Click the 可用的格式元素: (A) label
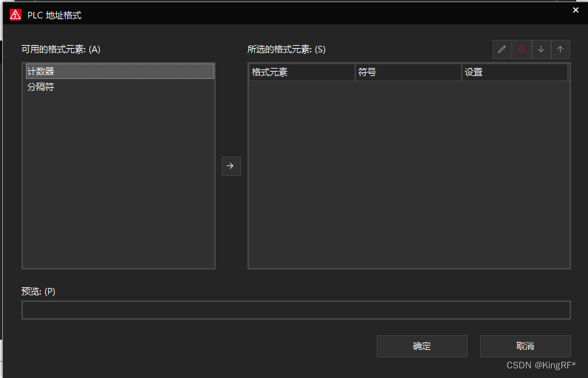 [61, 49]
